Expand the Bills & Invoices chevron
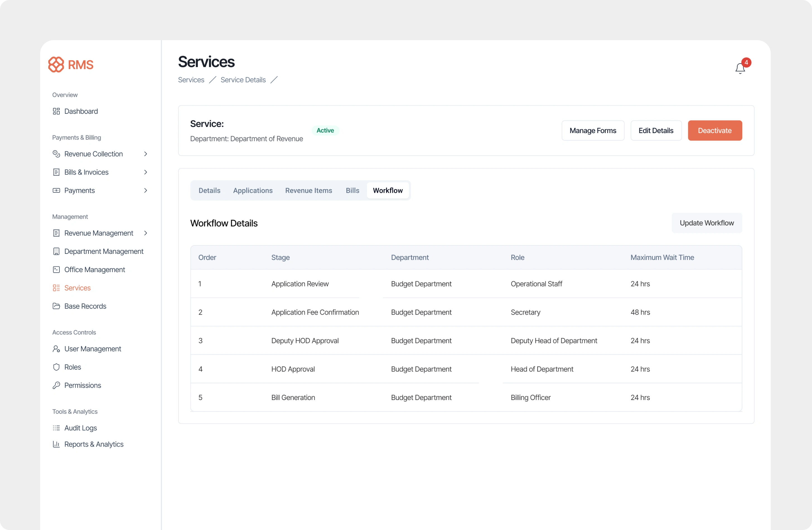Screen dimensions: 812x530 pyautogui.click(x=146, y=172)
